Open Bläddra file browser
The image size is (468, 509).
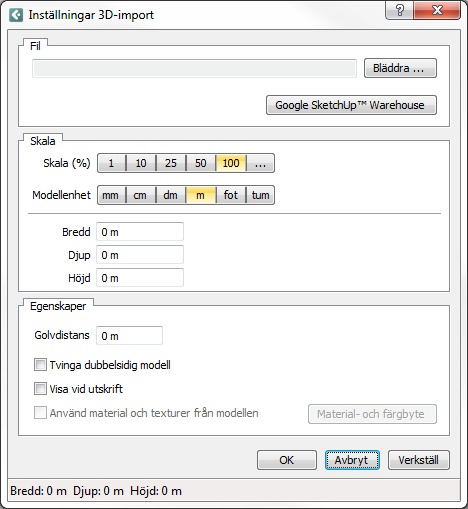tap(400, 68)
